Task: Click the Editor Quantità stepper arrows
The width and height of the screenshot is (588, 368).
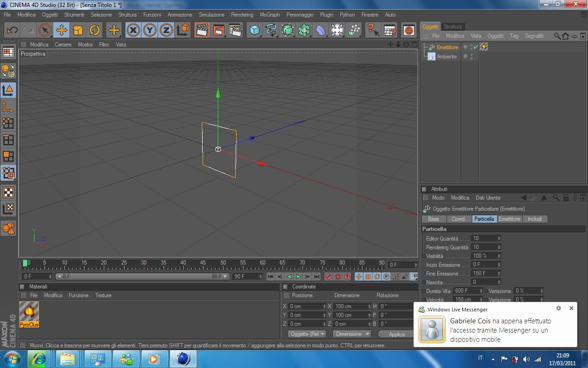Action: (x=499, y=239)
